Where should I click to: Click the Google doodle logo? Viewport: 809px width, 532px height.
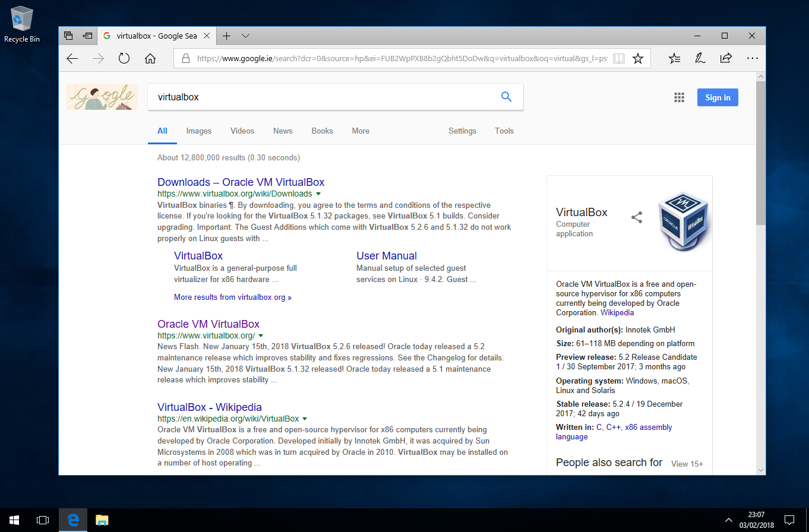102,97
